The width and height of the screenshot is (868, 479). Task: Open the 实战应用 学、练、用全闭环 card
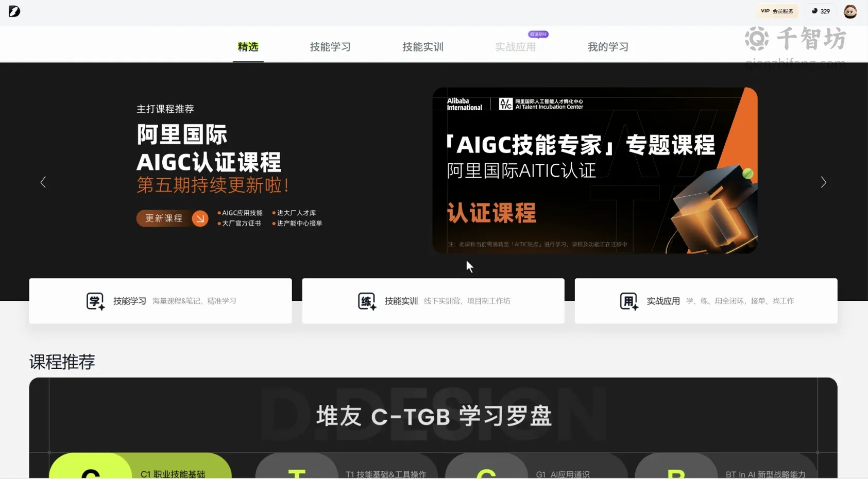tap(706, 301)
